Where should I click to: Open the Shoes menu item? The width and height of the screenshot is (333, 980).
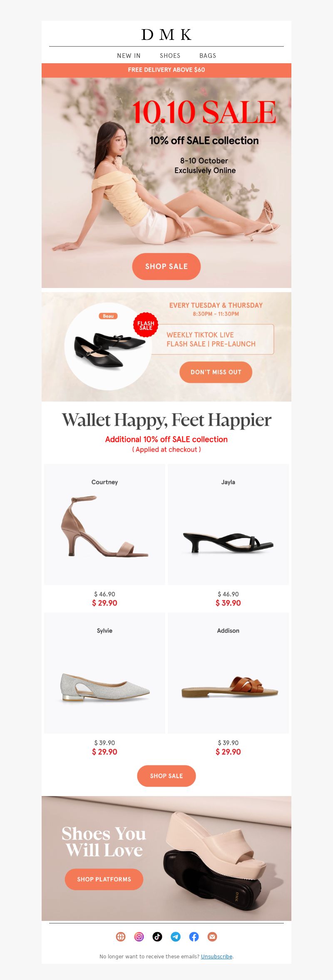coord(170,56)
